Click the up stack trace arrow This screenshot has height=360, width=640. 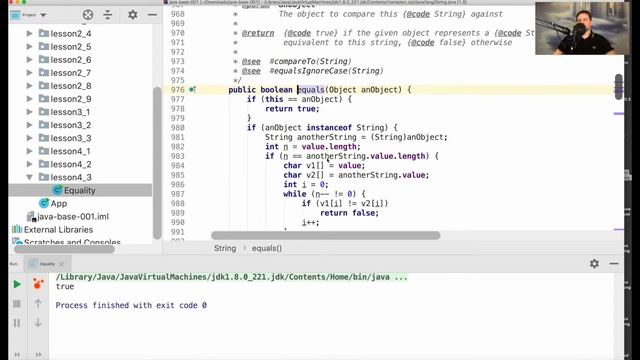(x=38, y=303)
